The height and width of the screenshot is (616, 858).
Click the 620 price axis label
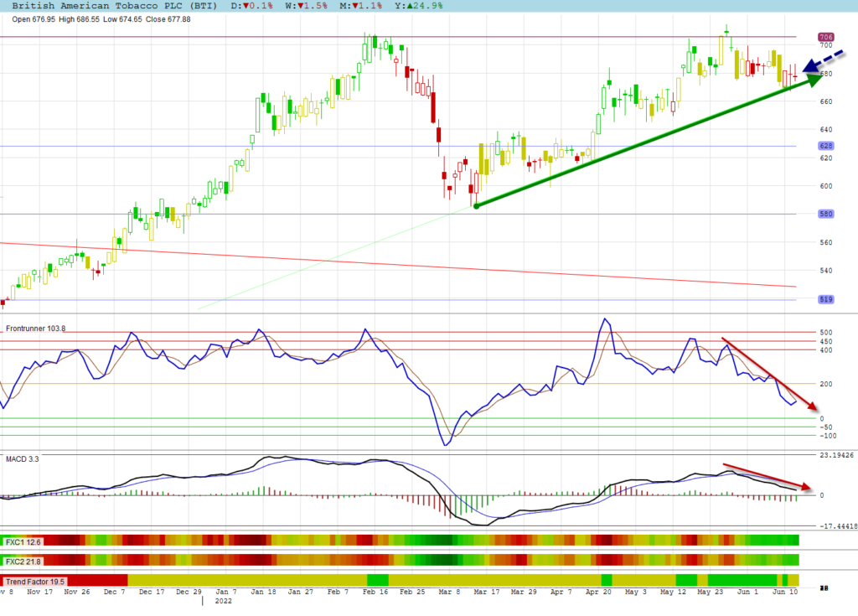825,158
